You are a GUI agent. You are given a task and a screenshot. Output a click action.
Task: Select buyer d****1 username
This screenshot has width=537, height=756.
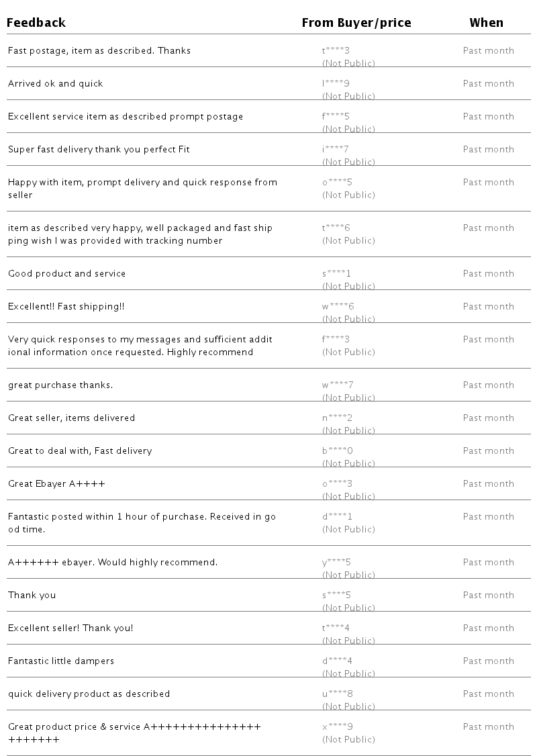pyautogui.click(x=337, y=517)
